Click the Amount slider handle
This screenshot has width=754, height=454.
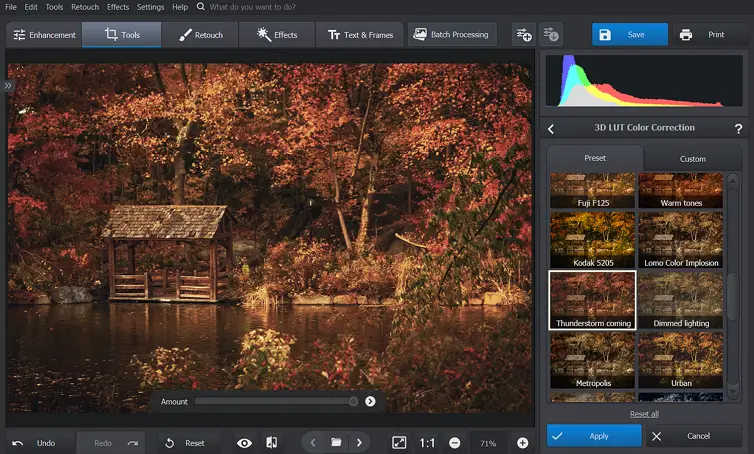353,402
